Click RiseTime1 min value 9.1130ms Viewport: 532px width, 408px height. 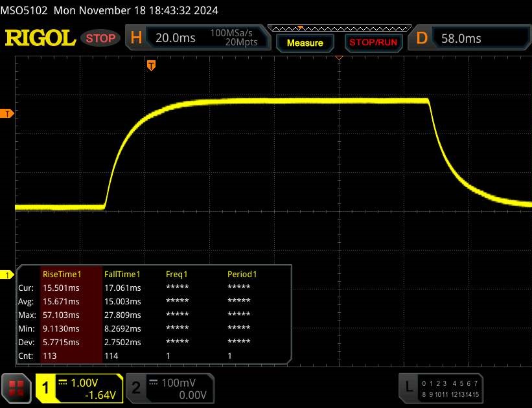point(61,328)
